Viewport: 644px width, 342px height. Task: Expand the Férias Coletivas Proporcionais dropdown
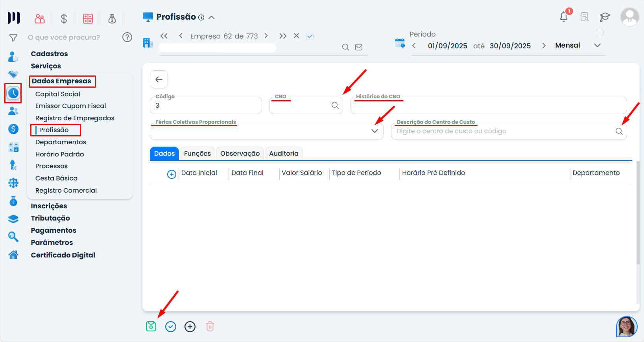point(375,131)
